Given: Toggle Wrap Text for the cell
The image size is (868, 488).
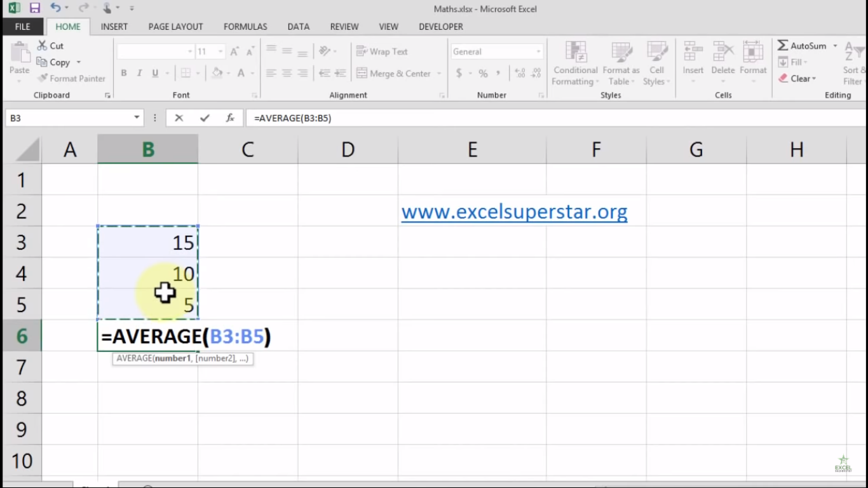Looking at the screenshot, I should 382,51.
